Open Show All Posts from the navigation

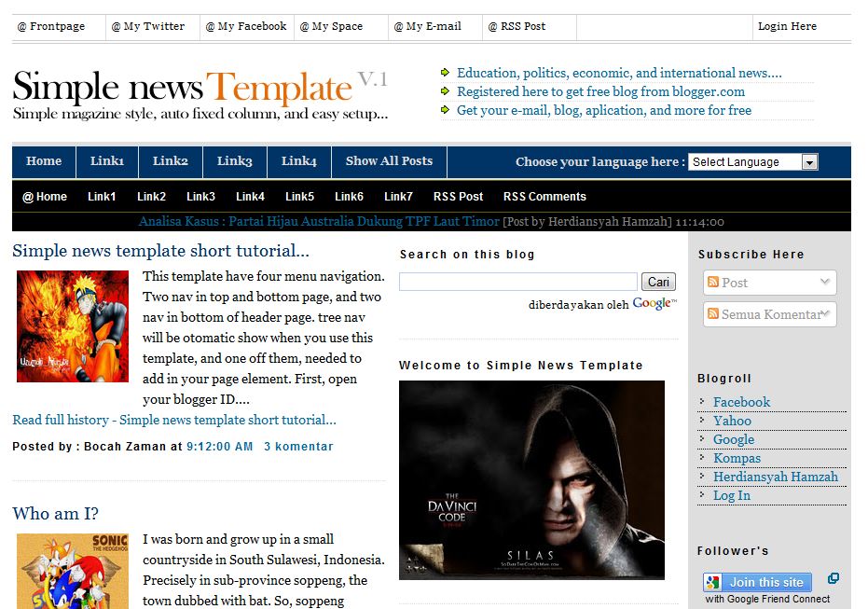[389, 160]
